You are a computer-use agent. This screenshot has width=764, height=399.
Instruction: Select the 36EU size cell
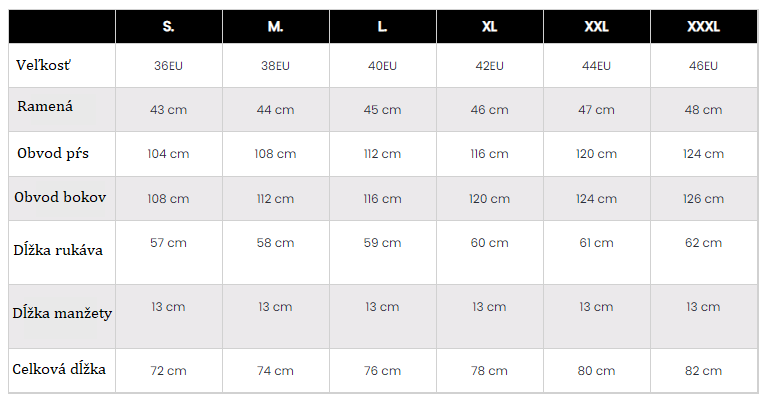(x=169, y=66)
